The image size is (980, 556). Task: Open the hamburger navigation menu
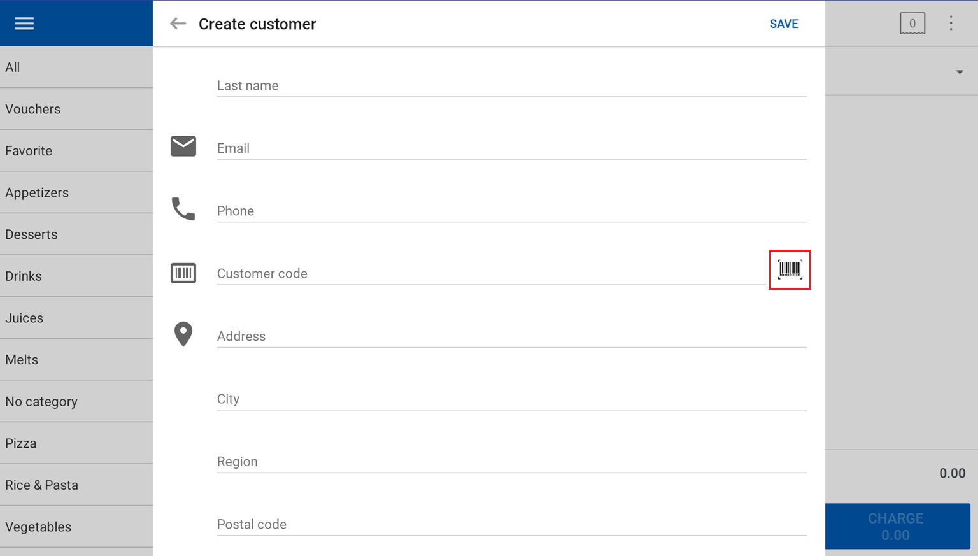coord(24,24)
